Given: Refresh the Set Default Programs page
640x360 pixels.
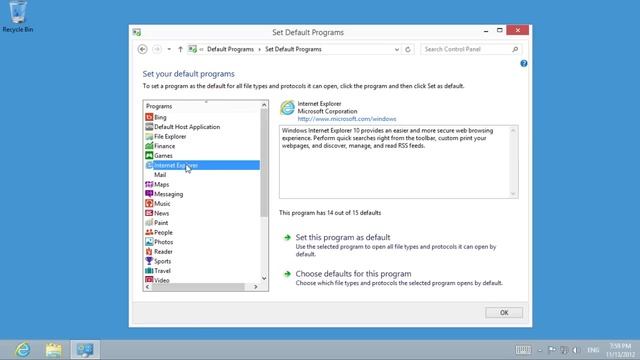Looking at the screenshot, I should 408,49.
